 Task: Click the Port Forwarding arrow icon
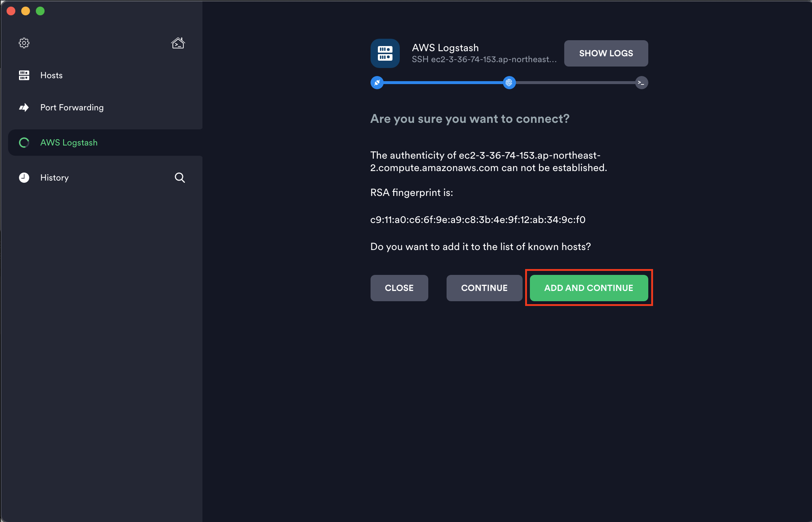pos(24,107)
